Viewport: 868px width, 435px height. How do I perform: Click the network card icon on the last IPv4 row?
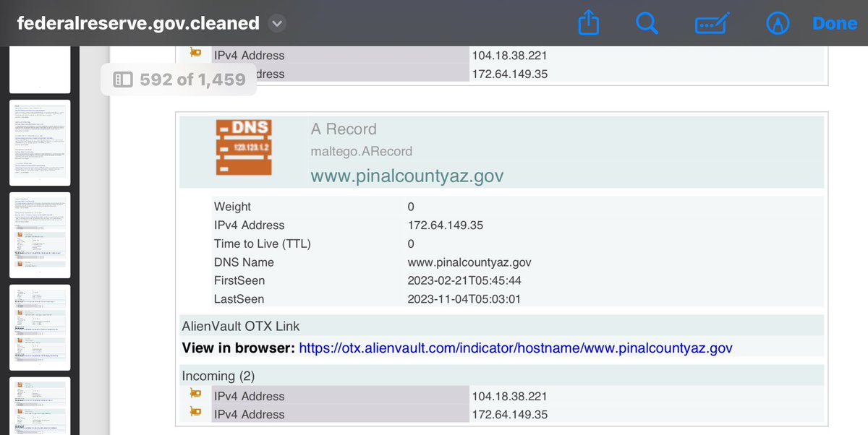195,413
